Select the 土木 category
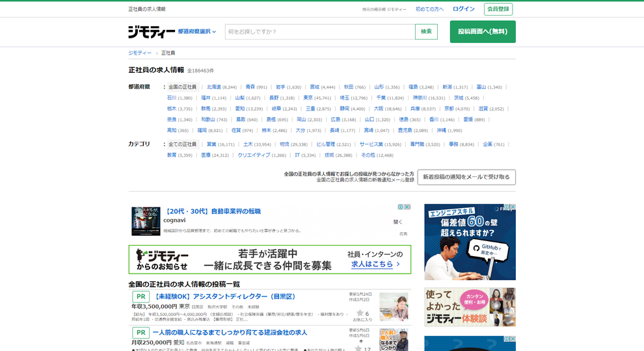The width and height of the screenshot is (644, 351). point(248,144)
